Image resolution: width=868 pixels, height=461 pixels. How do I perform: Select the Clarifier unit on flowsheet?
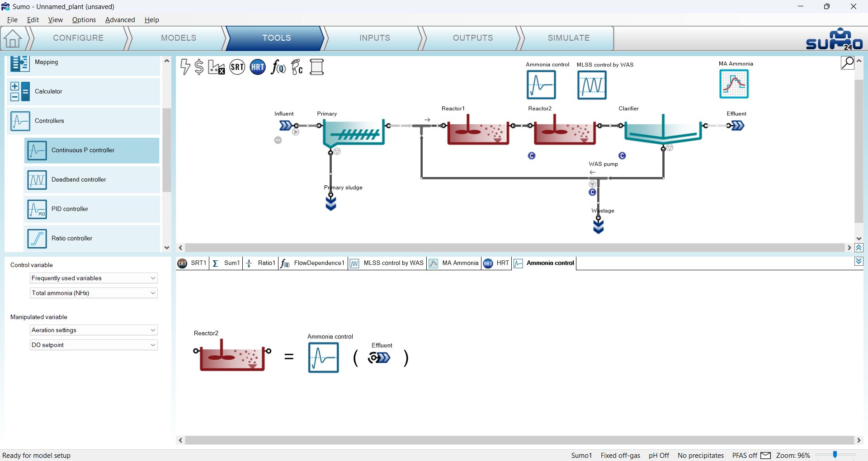pos(663,130)
